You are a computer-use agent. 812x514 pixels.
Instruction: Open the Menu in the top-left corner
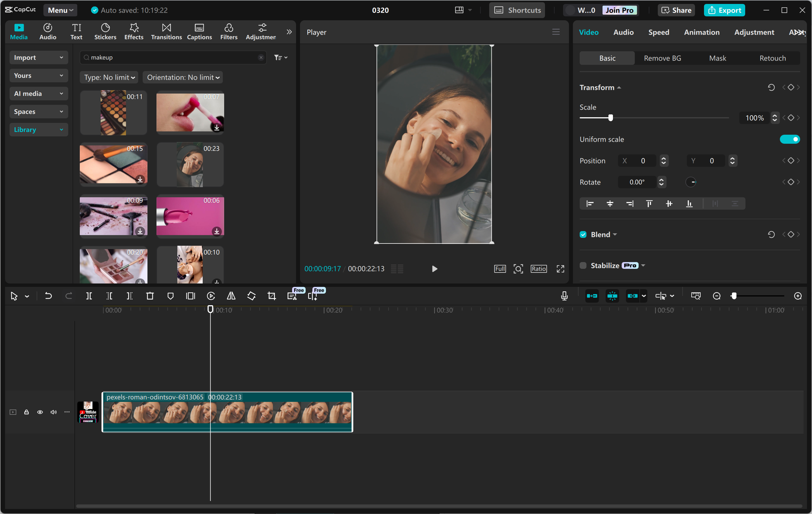[60, 10]
